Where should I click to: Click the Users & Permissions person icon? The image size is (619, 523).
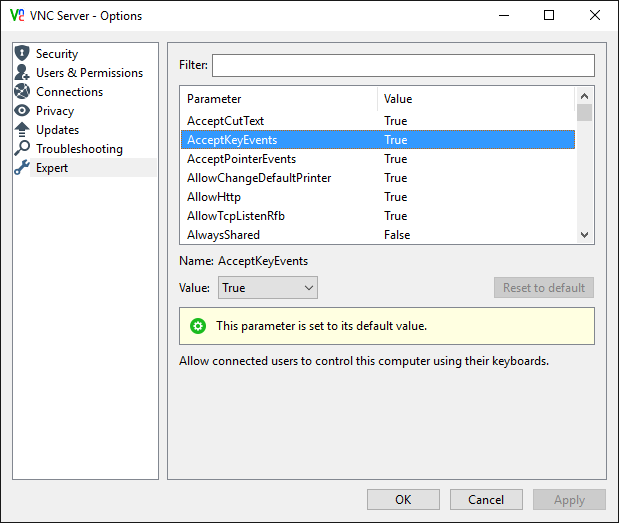[x=22, y=73]
